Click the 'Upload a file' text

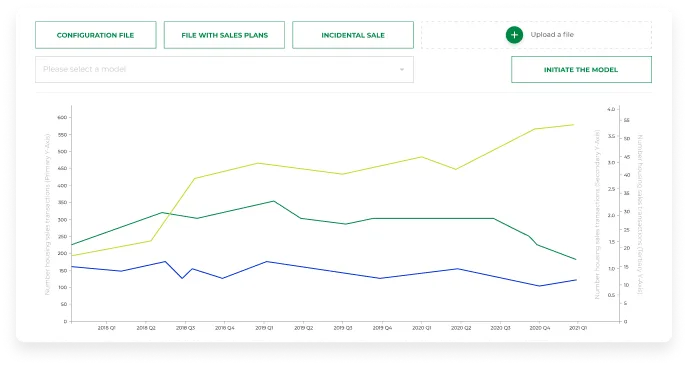(x=552, y=35)
